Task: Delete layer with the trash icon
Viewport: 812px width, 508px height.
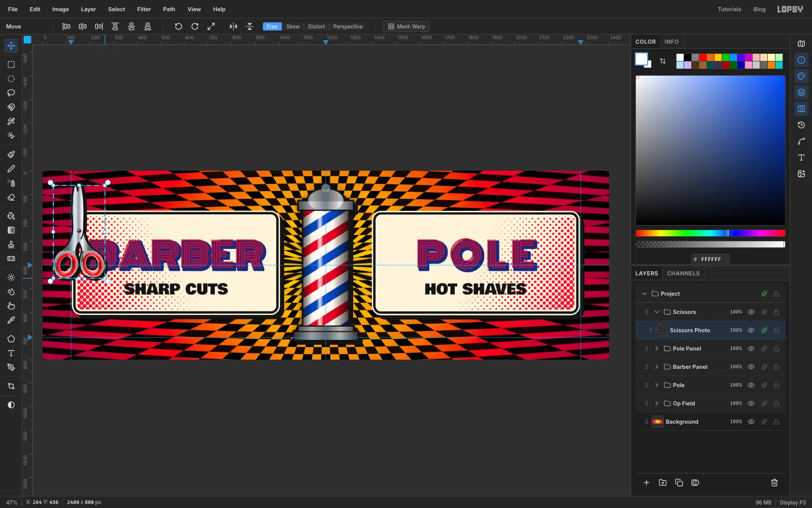Action: (x=774, y=483)
